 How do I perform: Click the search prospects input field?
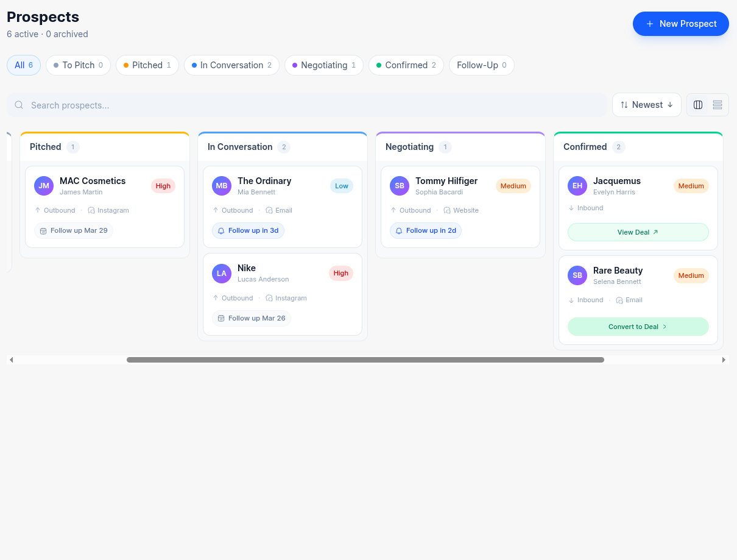point(305,105)
